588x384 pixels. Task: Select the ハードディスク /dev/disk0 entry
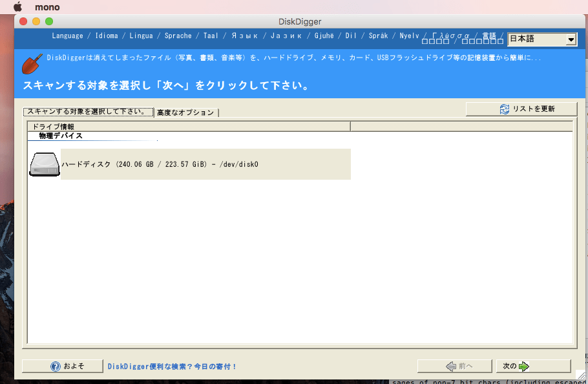pos(205,164)
